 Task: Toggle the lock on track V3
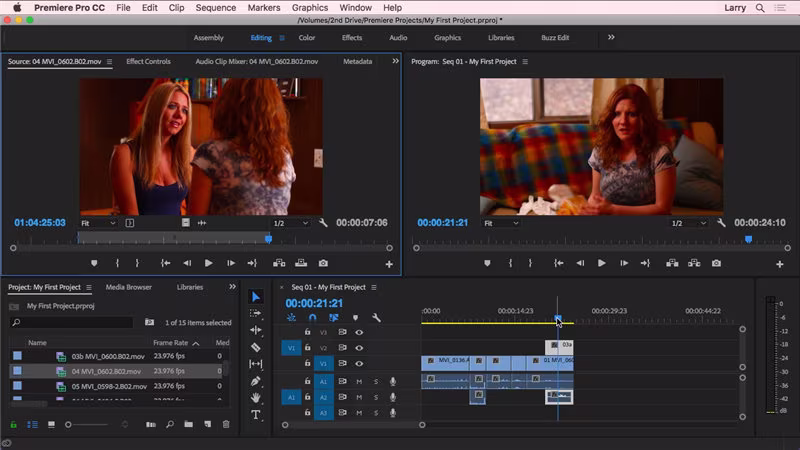pos(308,332)
